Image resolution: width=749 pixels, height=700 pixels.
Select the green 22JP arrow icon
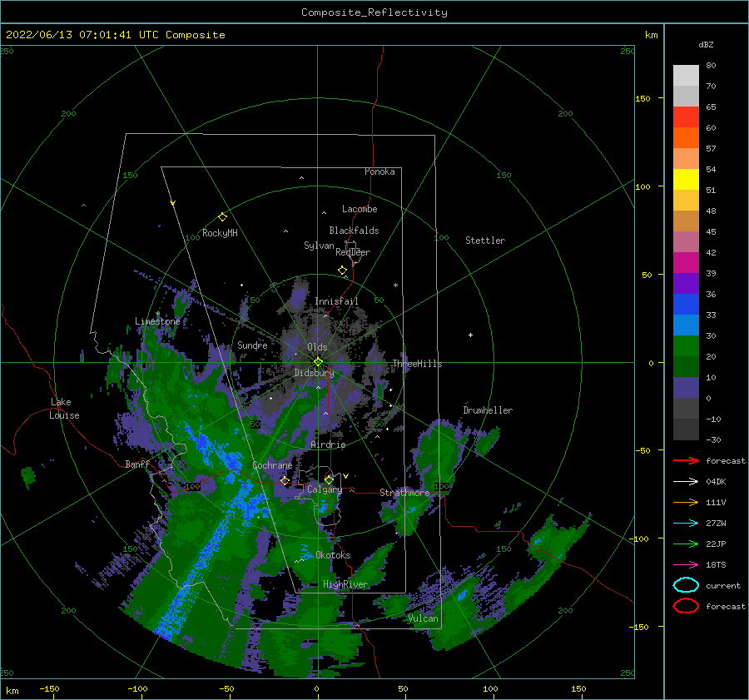tap(686, 544)
